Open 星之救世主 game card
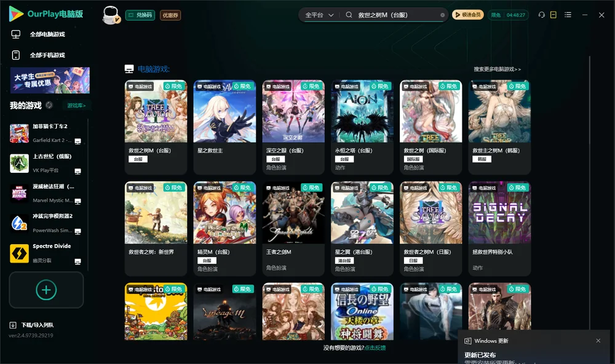Viewport: 615px width, 364px height. click(x=224, y=127)
